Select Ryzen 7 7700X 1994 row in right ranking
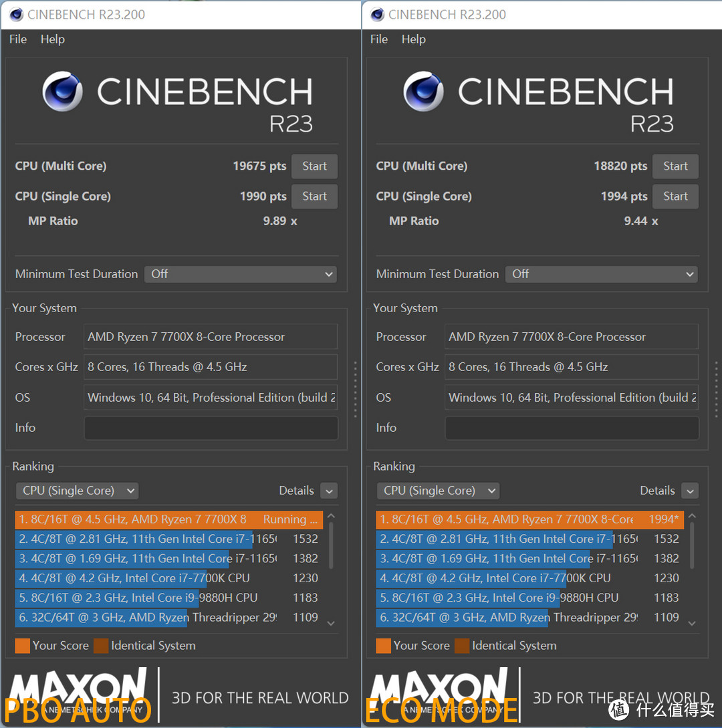This screenshot has height=728, width=722. point(529,519)
